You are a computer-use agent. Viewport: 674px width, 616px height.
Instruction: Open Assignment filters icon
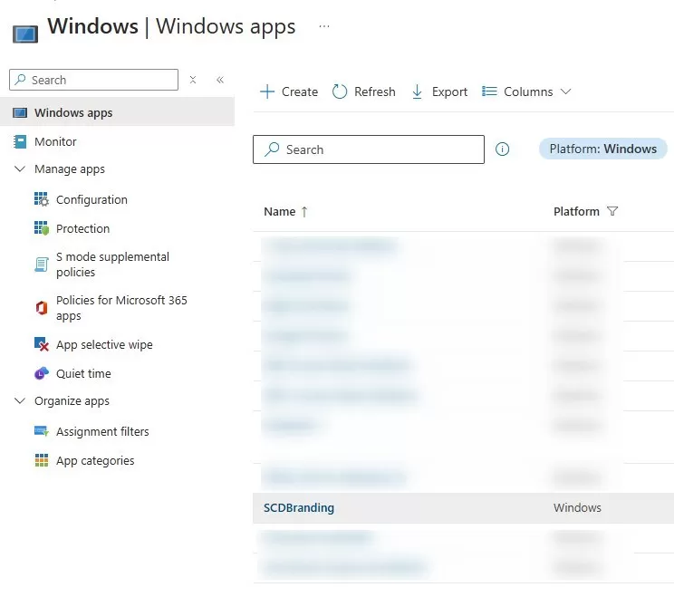pyautogui.click(x=41, y=432)
